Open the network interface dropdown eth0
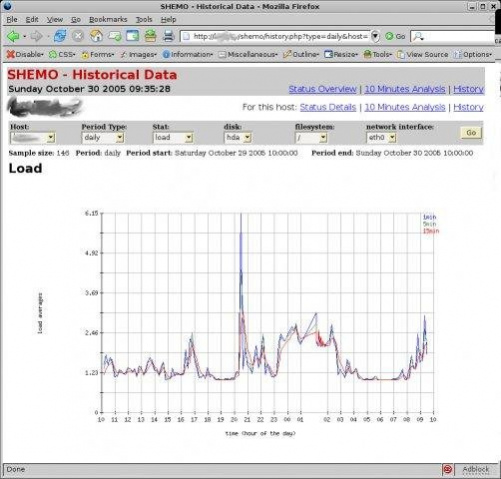This screenshot has width=501, height=479. click(381, 138)
